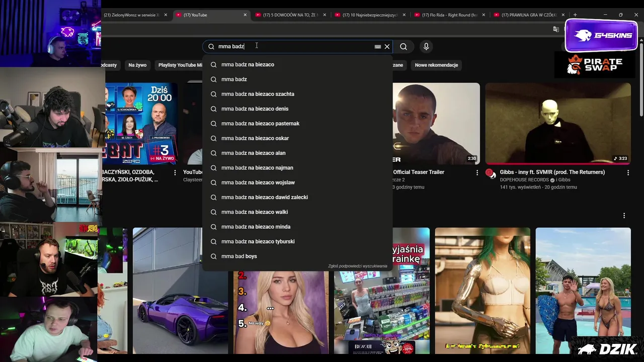
Task: Select the 'Nowe rekomendacje' filter chip
Action: (436, 65)
